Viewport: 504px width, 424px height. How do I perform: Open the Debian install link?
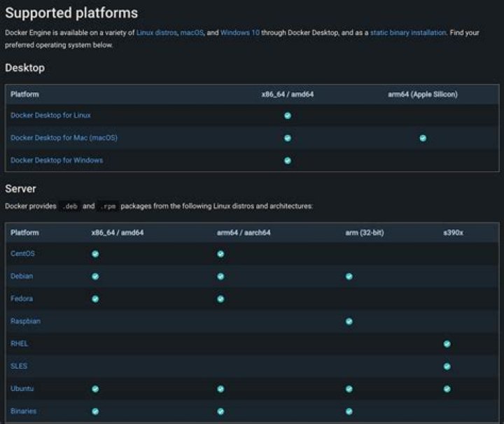coord(22,276)
